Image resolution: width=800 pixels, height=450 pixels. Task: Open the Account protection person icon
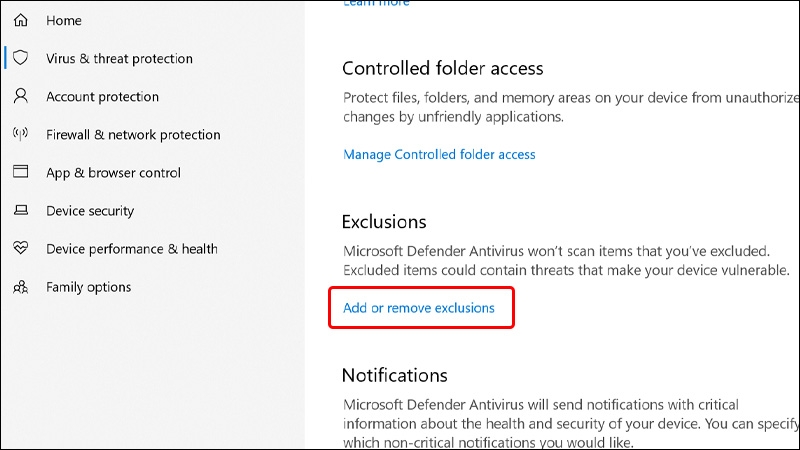click(20, 96)
